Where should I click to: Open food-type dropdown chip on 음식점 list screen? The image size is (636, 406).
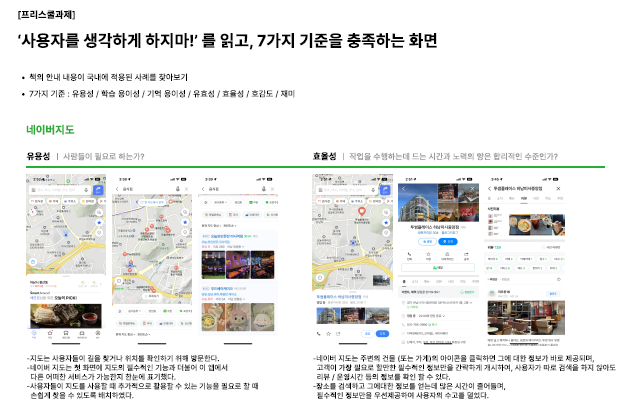click(x=220, y=202)
